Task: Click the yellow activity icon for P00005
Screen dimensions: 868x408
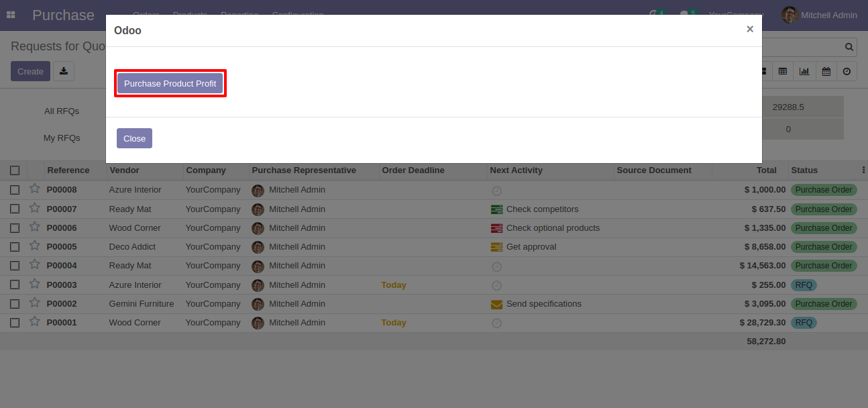Action: (496, 247)
